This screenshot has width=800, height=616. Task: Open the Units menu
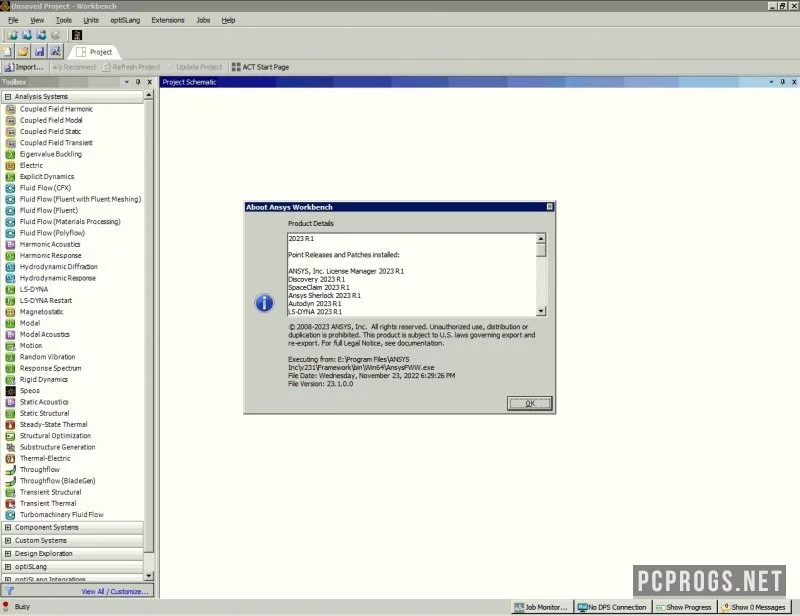point(91,20)
